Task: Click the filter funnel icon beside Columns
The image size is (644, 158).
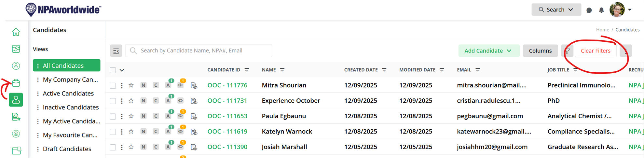Action: tap(567, 51)
